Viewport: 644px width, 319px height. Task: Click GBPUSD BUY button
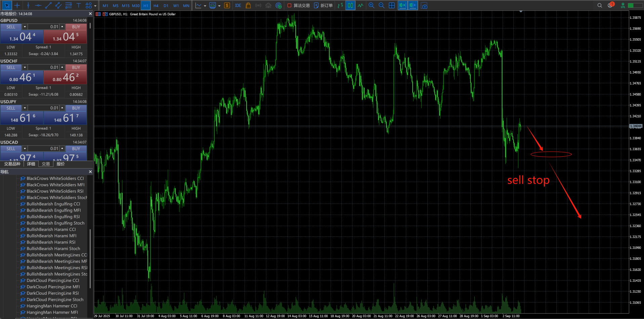click(x=76, y=27)
